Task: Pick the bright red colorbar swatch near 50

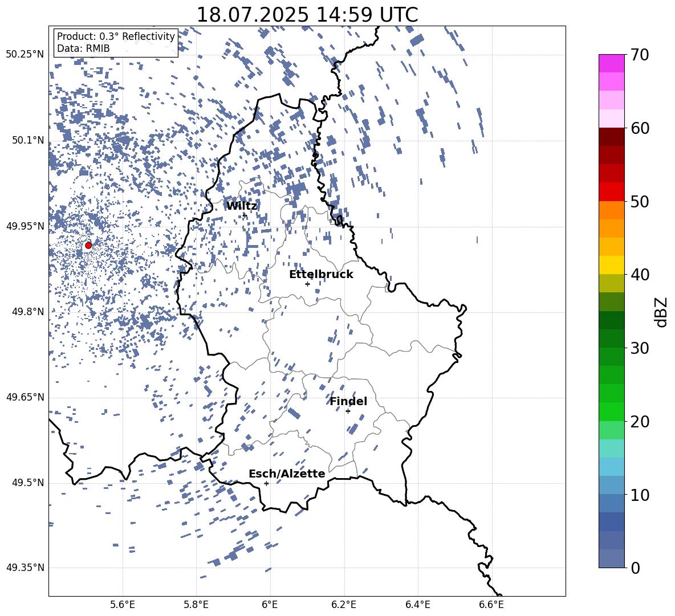Action: point(612,192)
